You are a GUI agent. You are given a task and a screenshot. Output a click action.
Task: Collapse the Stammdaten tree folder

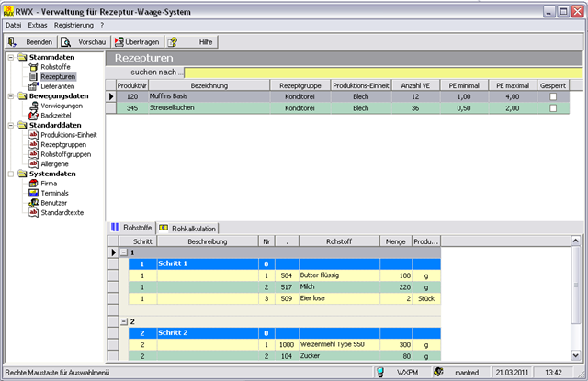[x=9, y=57]
